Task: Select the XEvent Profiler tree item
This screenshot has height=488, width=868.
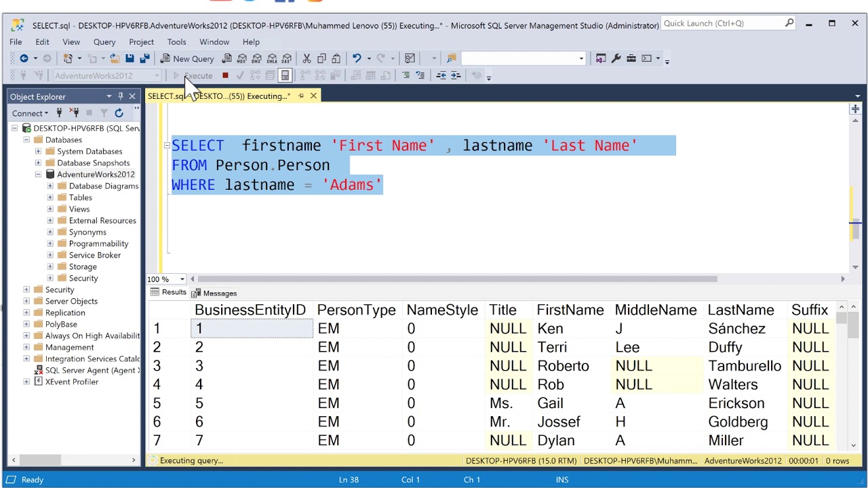Action: (x=72, y=382)
